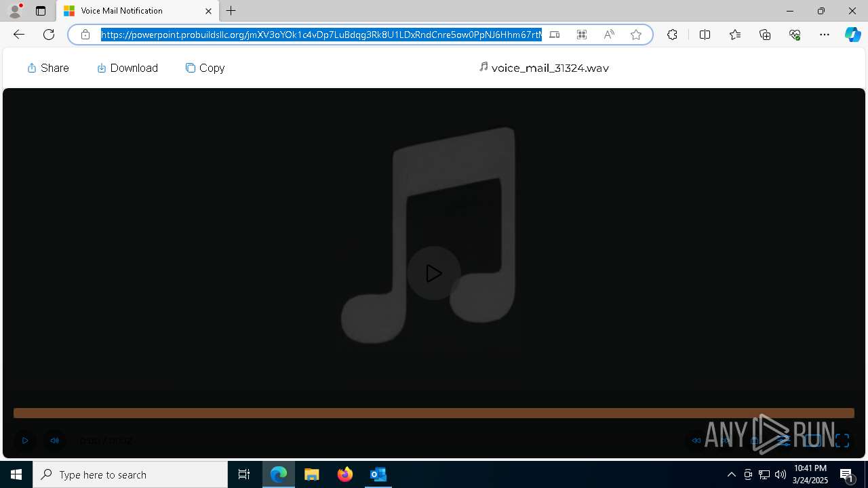Open a new browser tab
The width and height of the screenshot is (868, 488).
pos(231,11)
